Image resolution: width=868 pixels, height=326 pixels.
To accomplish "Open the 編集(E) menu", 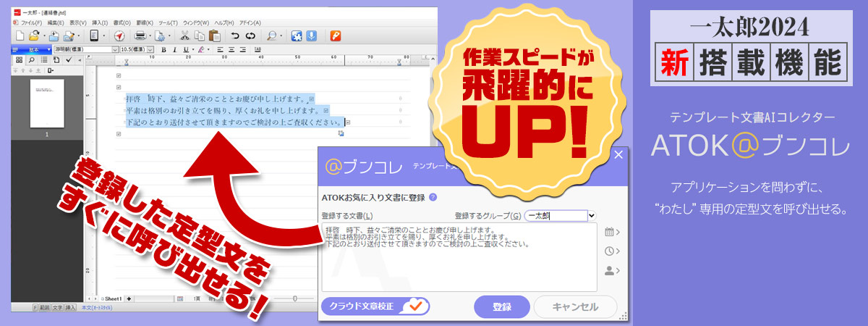I will [54, 22].
